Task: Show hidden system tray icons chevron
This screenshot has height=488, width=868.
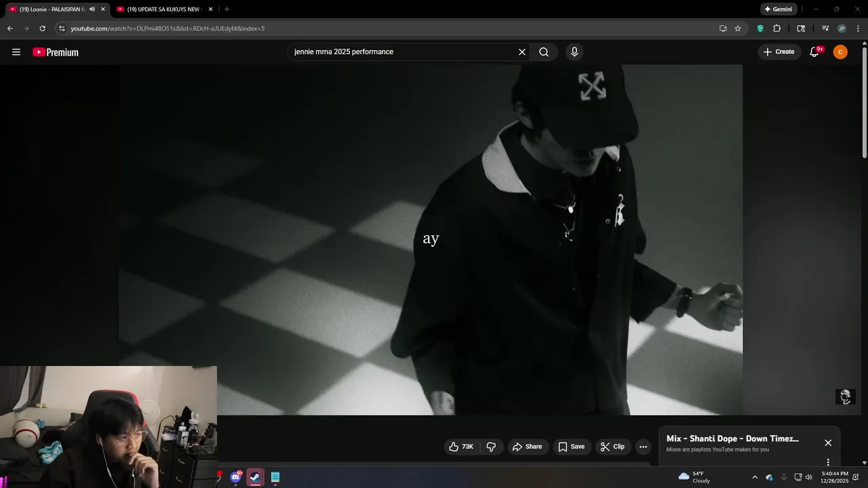Action: (x=755, y=477)
